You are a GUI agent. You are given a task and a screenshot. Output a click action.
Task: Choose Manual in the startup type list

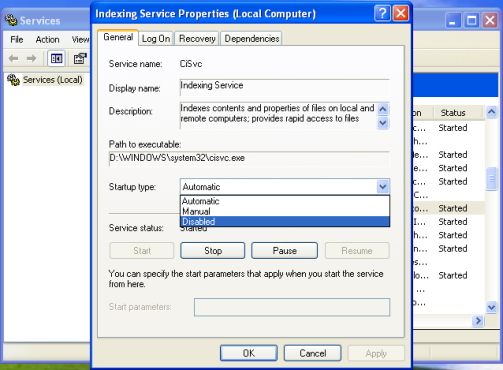(x=285, y=211)
